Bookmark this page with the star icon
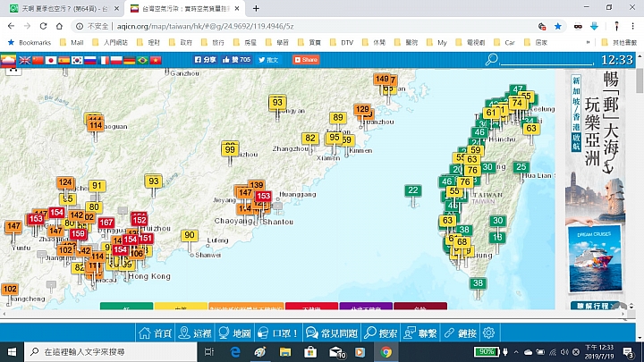The image size is (644, 362). [x=558, y=27]
